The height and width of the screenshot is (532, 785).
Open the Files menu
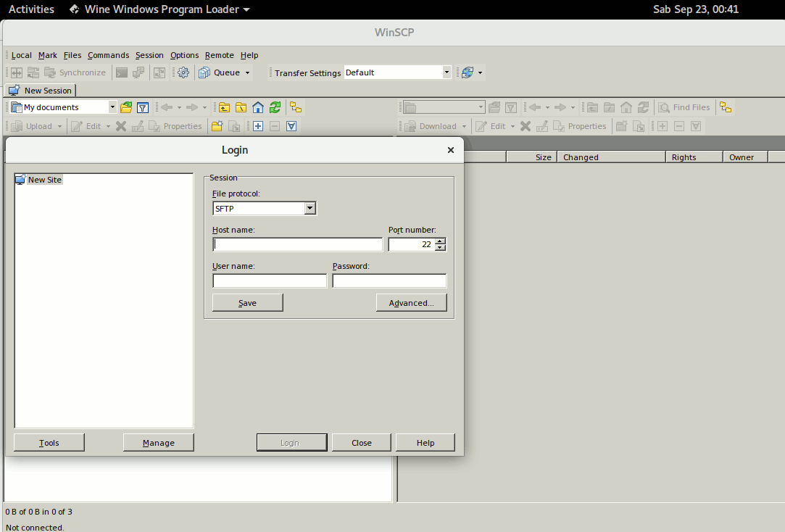(x=72, y=55)
